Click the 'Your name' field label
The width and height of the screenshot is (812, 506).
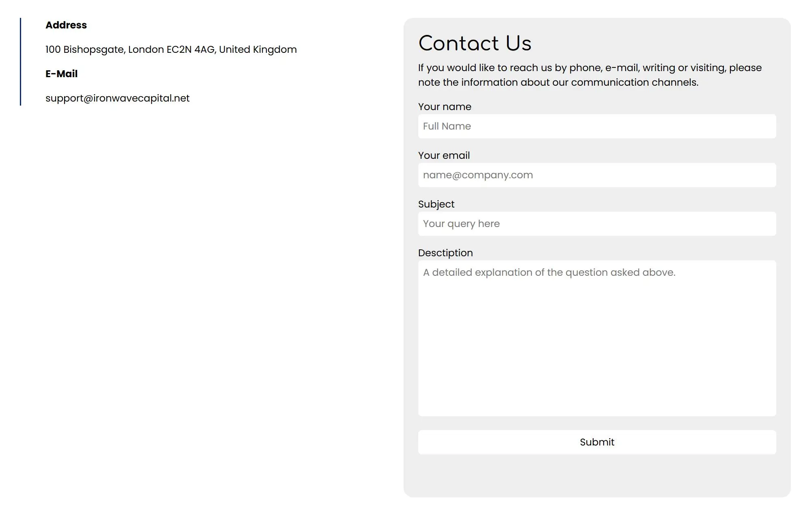(445, 107)
